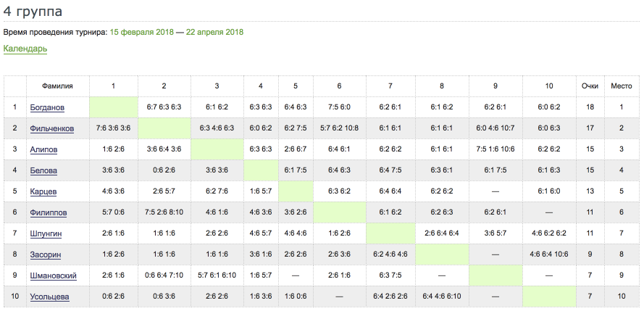Open player Засорин's profile link

click(x=45, y=254)
